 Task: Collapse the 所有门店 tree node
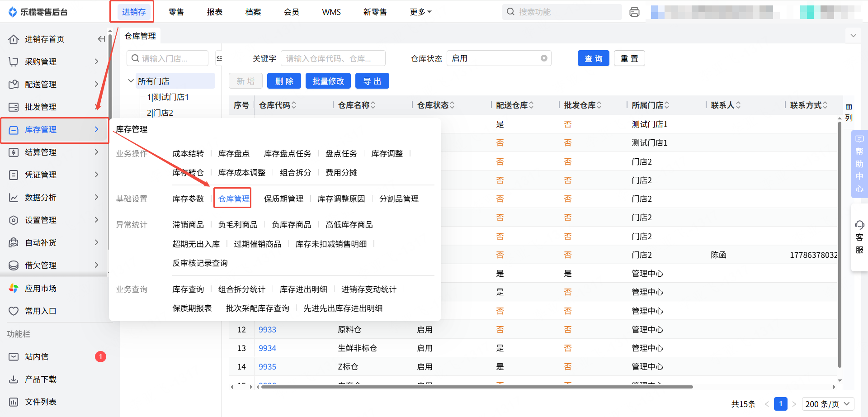coord(131,81)
